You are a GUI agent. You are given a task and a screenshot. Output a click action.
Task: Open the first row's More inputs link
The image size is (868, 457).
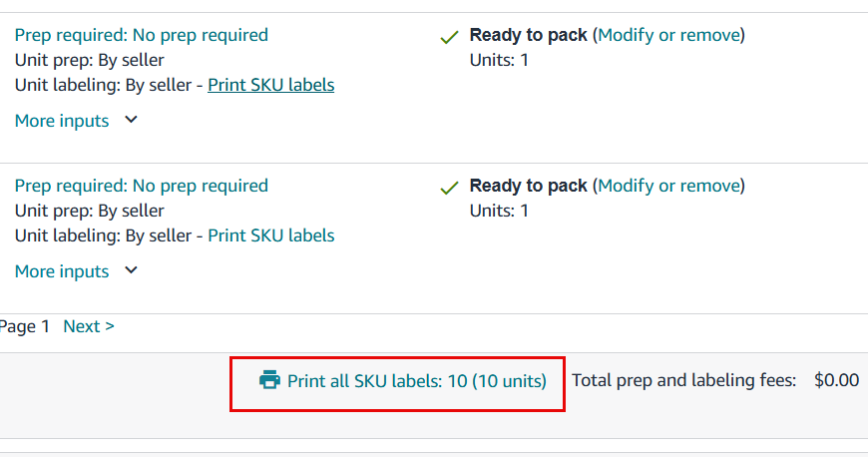(62, 121)
